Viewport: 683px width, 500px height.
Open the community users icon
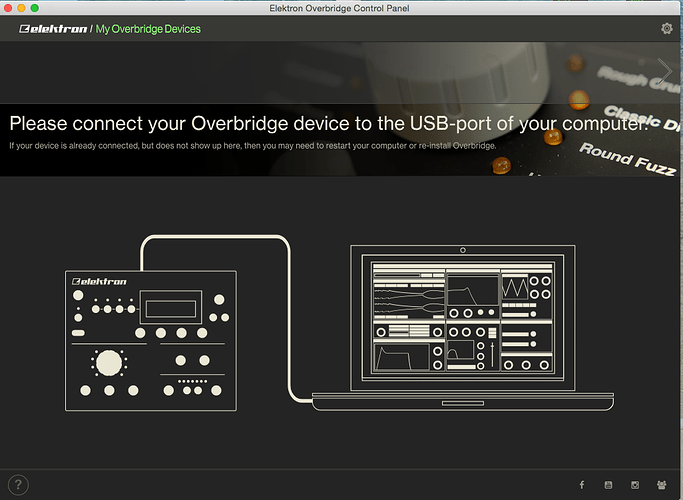coord(662,485)
